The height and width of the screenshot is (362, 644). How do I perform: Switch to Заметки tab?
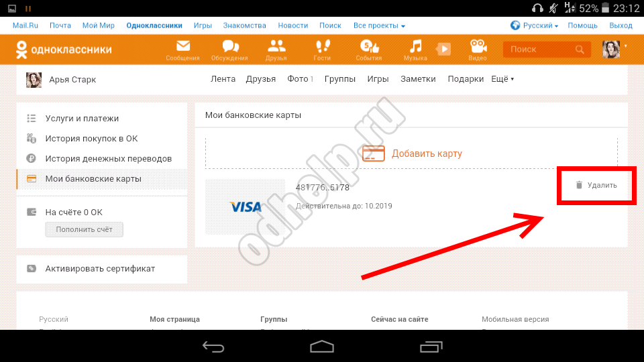(418, 79)
